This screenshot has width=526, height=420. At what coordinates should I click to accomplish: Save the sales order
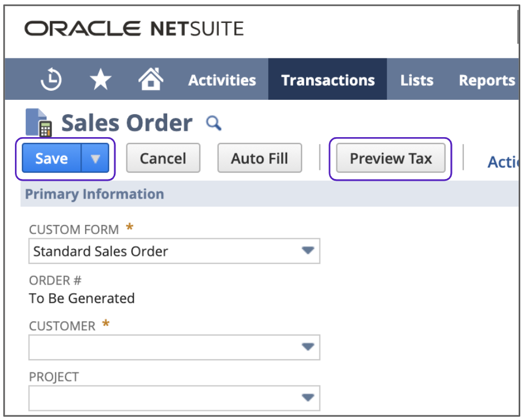click(52, 158)
